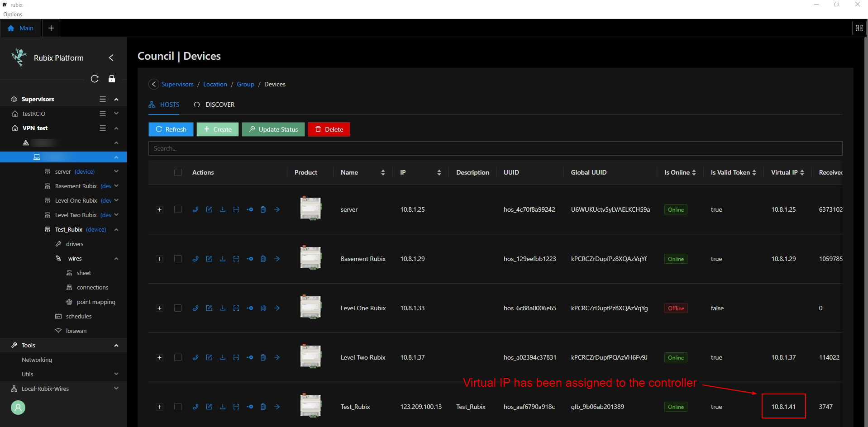Open the Supervisors hamburger menu icon
Image resolution: width=868 pixels, height=427 pixels.
coord(103,99)
